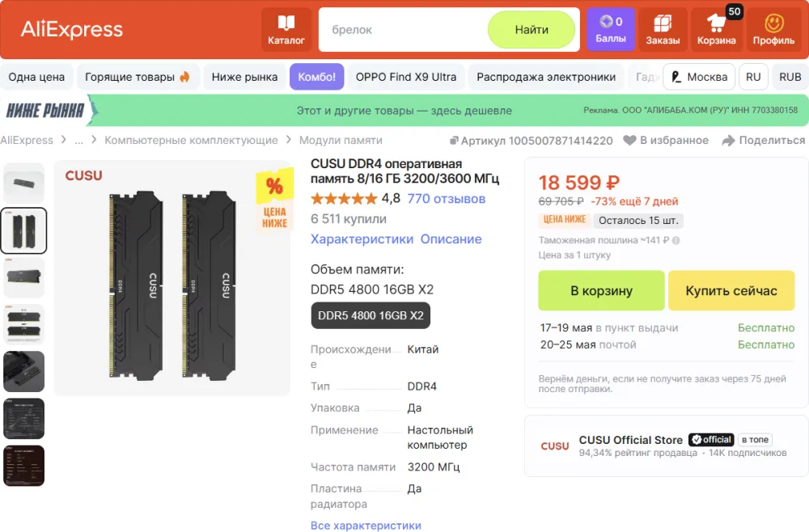Open Заказы orders page
This screenshot has height=532, width=809.
click(663, 29)
